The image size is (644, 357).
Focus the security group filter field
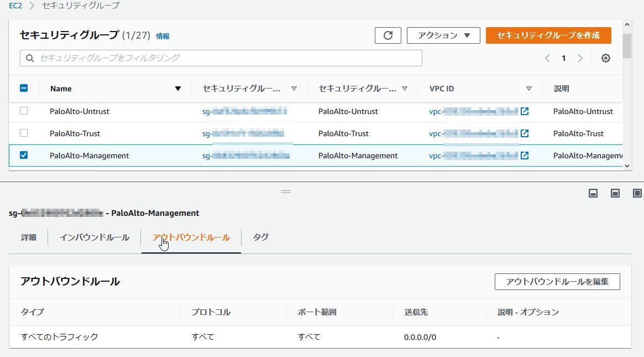221,58
